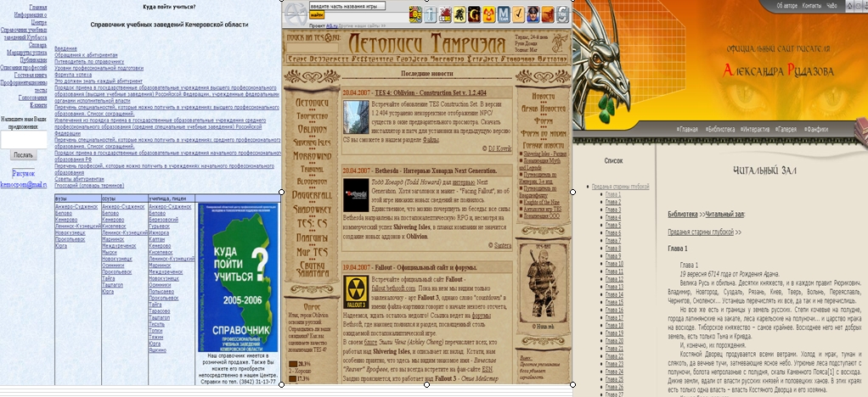Open the yellow radiation symbol site icon
868x397 pixels.
click(489, 14)
